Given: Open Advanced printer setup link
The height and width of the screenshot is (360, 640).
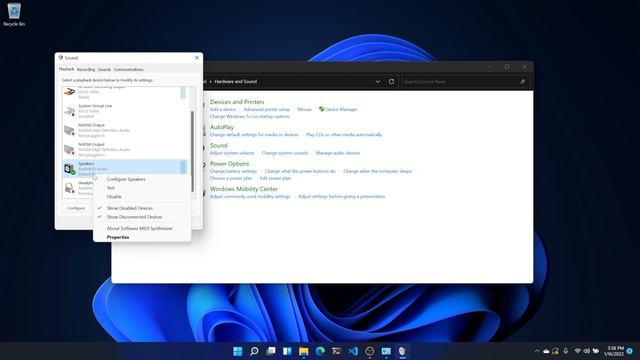Looking at the screenshot, I should 267,109.
